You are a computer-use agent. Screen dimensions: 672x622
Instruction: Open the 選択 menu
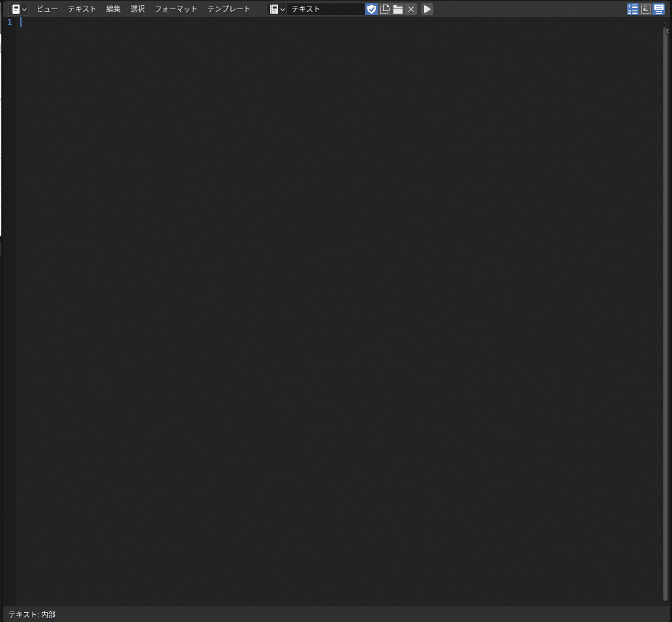138,9
